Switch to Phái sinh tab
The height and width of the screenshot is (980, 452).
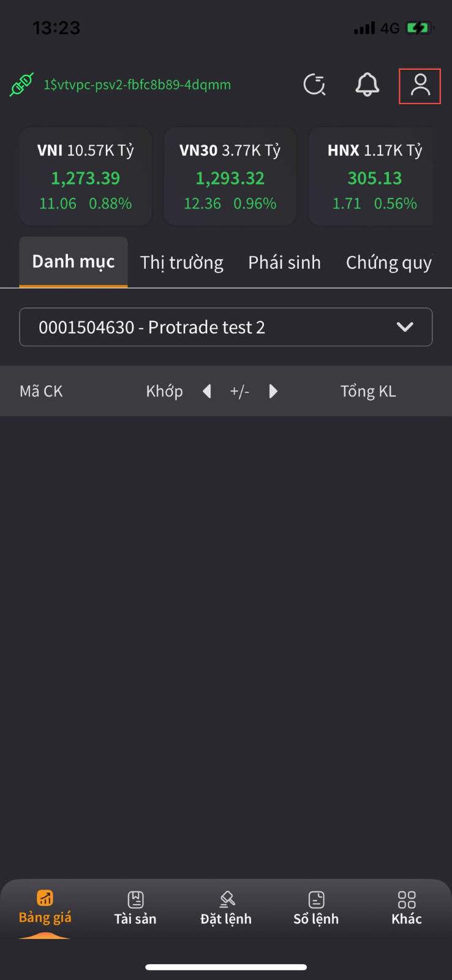coord(284,263)
